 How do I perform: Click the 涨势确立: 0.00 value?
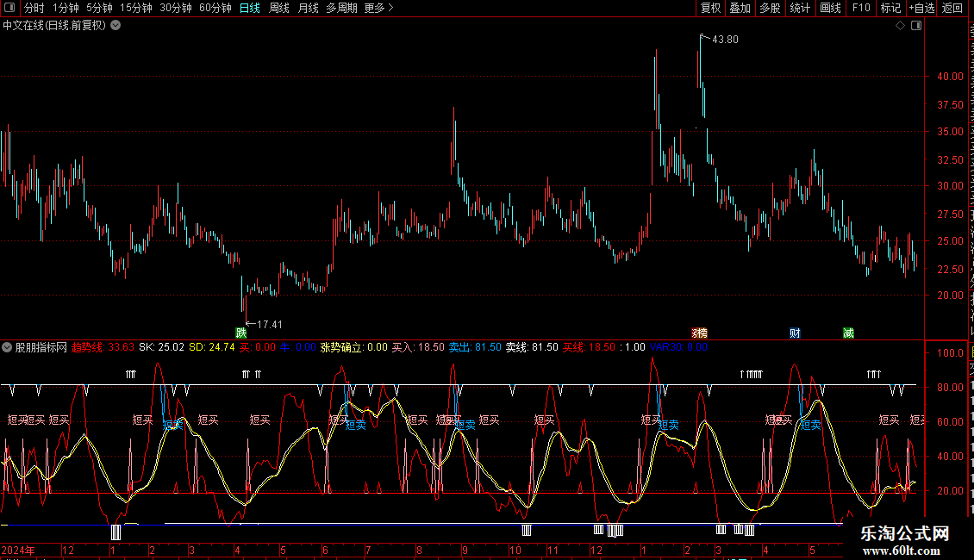[353, 348]
